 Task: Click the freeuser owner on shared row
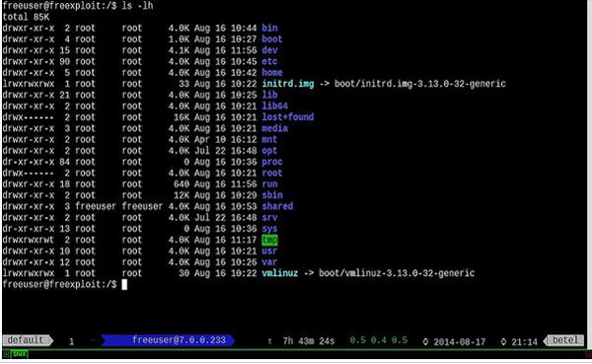point(96,206)
